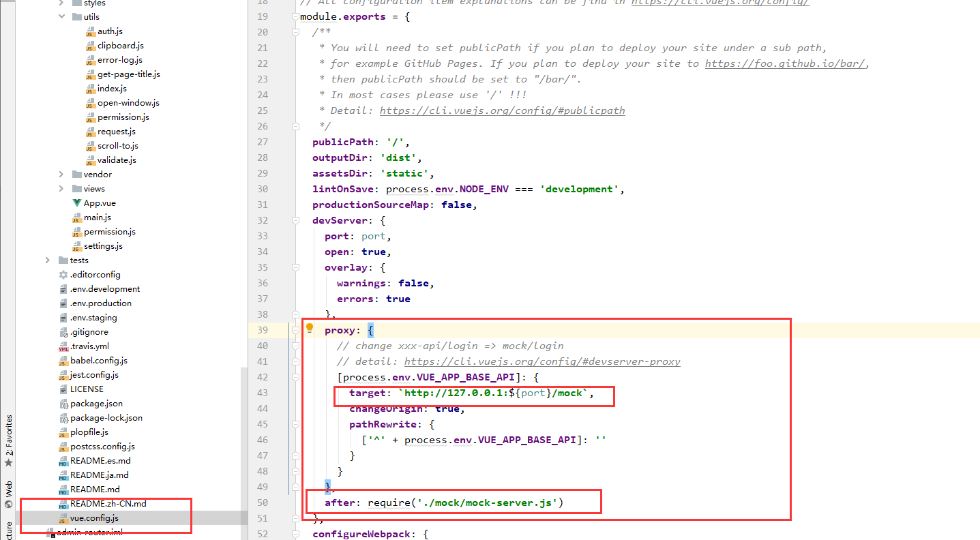Click the yellow lightbulb intention icon

(x=309, y=329)
